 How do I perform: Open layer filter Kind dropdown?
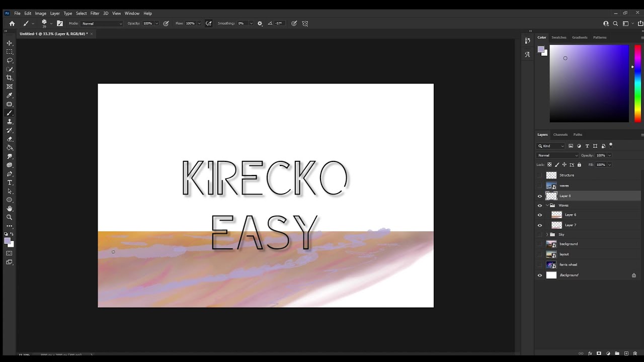click(x=551, y=146)
